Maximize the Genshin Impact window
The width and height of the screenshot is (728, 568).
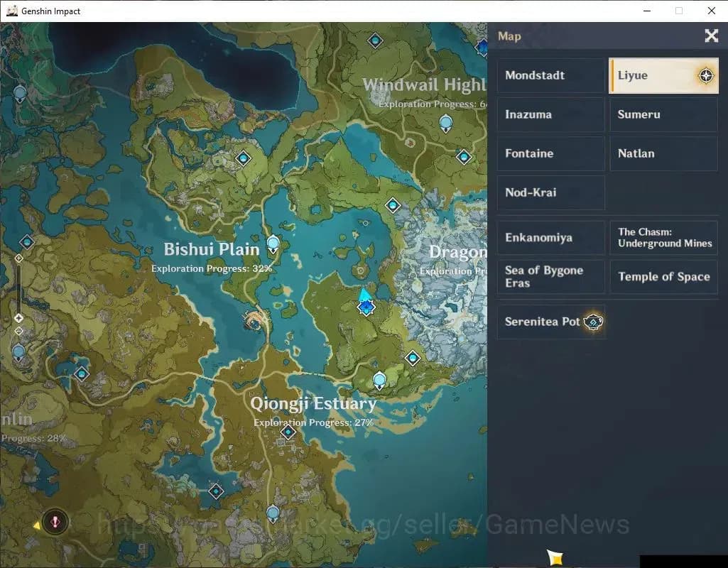679,11
